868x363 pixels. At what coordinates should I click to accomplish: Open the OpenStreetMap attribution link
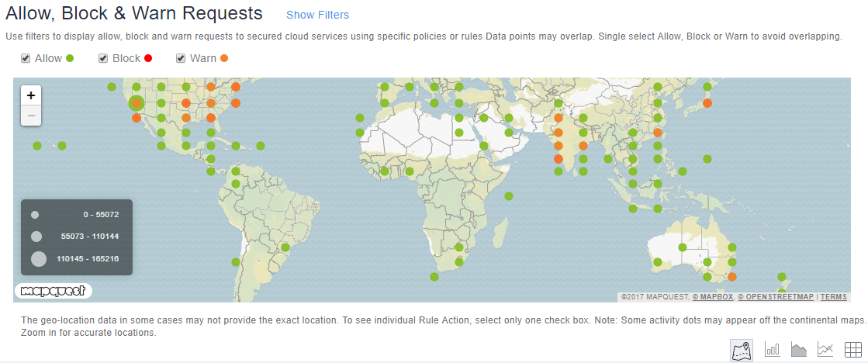pos(776,297)
